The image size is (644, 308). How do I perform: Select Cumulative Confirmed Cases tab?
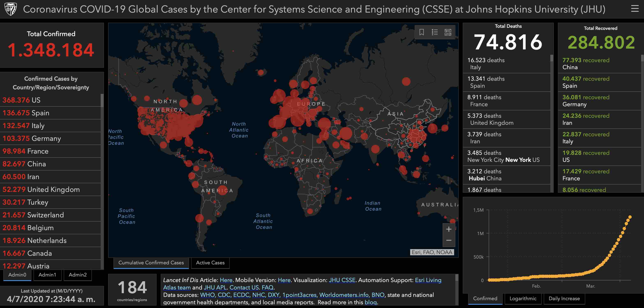point(151,263)
